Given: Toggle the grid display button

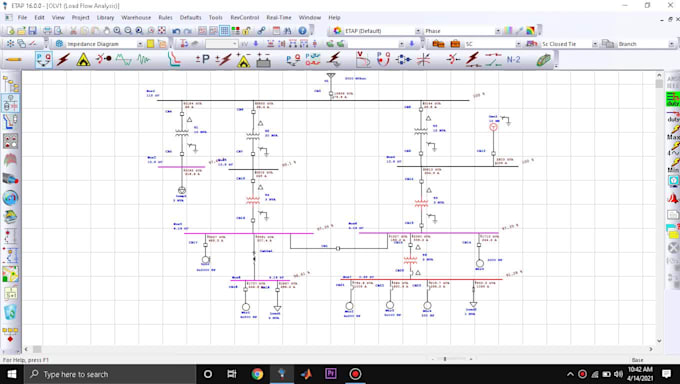Looking at the screenshot, I should (x=225, y=31).
